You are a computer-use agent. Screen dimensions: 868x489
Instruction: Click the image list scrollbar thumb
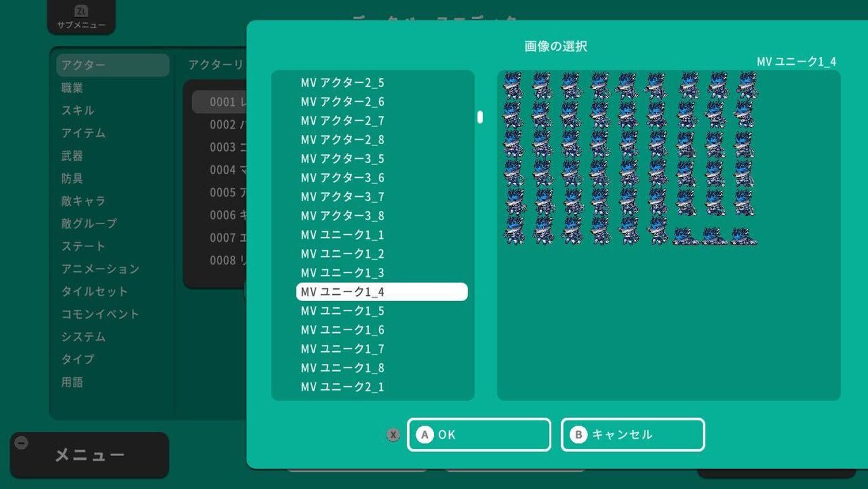pos(480,117)
